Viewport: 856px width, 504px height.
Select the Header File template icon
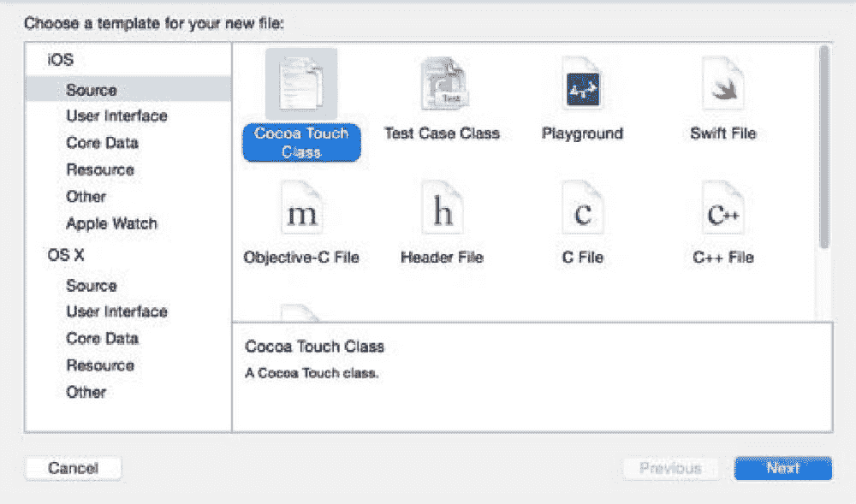(x=442, y=210)
